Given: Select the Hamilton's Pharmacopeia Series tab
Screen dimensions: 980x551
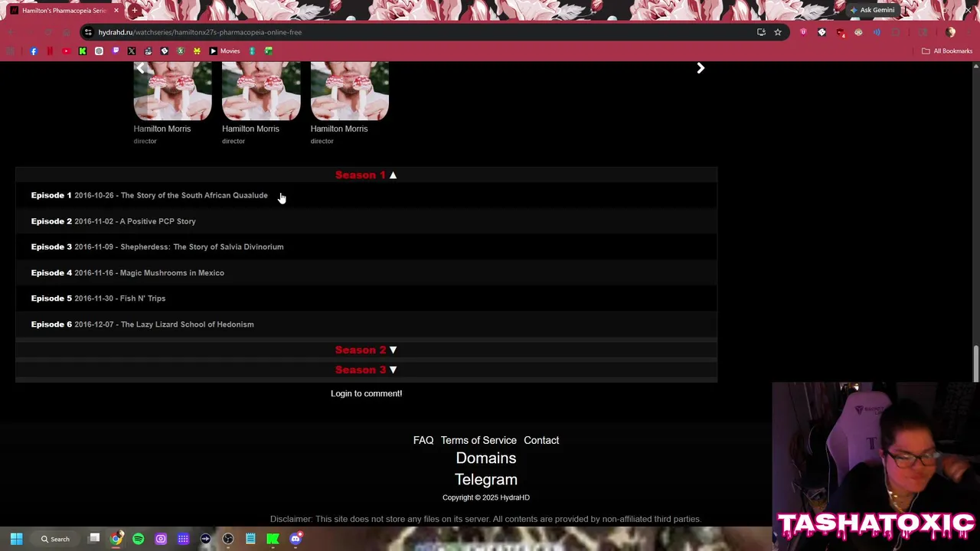Looking at the screenshot, I should (x=64, y=11).
